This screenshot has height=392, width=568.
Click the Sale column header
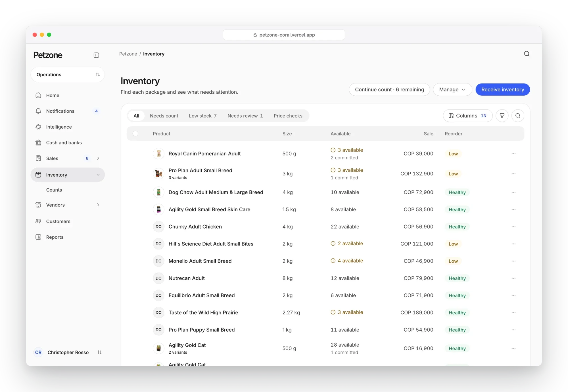click(x=429, y=134)
